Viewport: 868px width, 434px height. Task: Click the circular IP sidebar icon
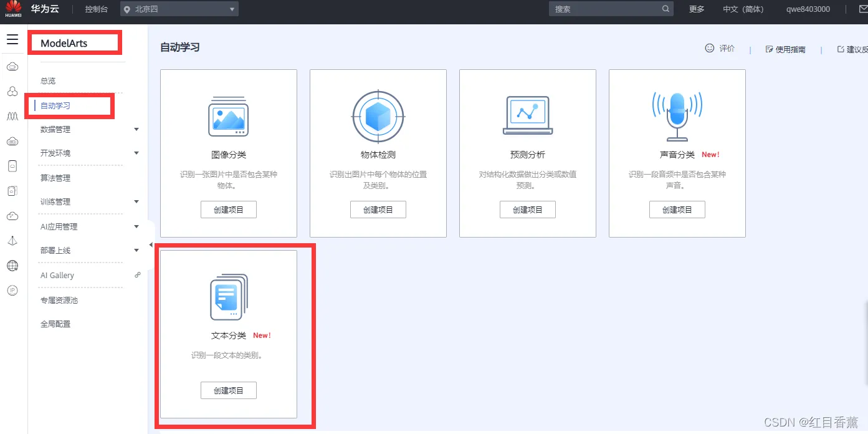tap(12, 291)
